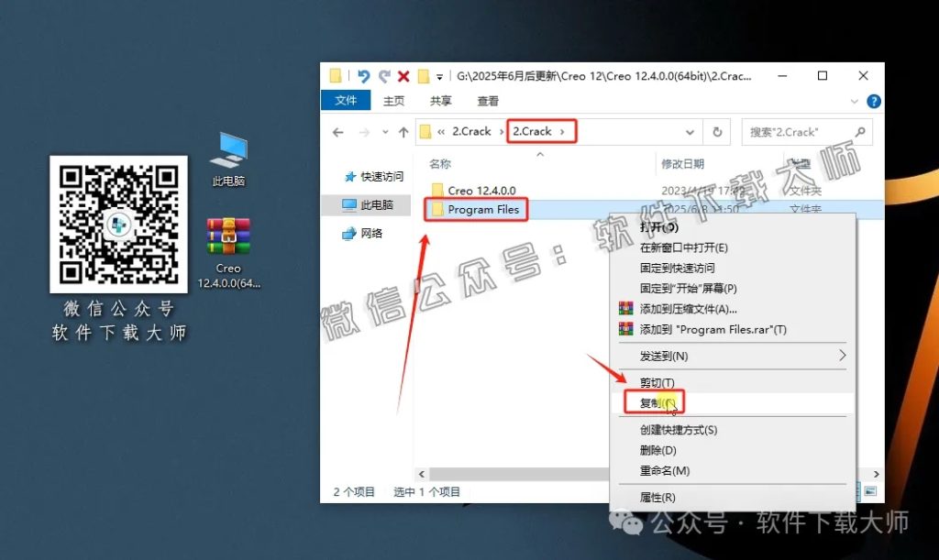This screenshot has width=939, height=560.
Task: Go up one folder level
Action: (x=403, y=132)
